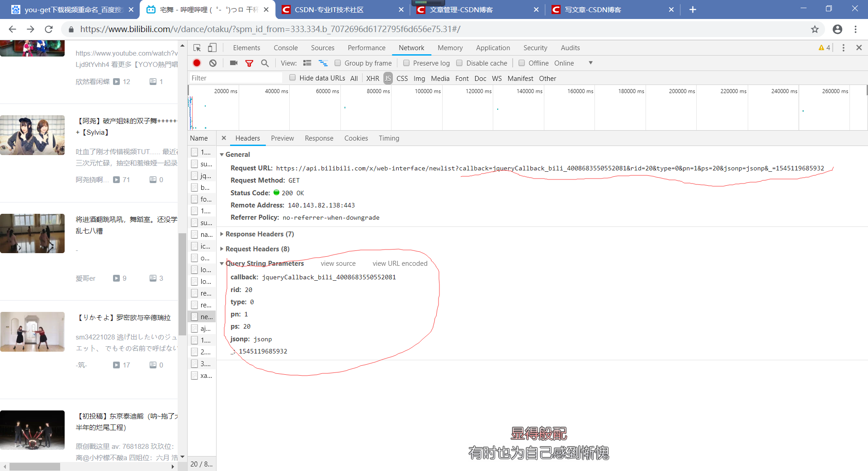This screenshot has height=471, width=868.
Task: Select checkbox of ne... request row
Action: coord(194,316)
